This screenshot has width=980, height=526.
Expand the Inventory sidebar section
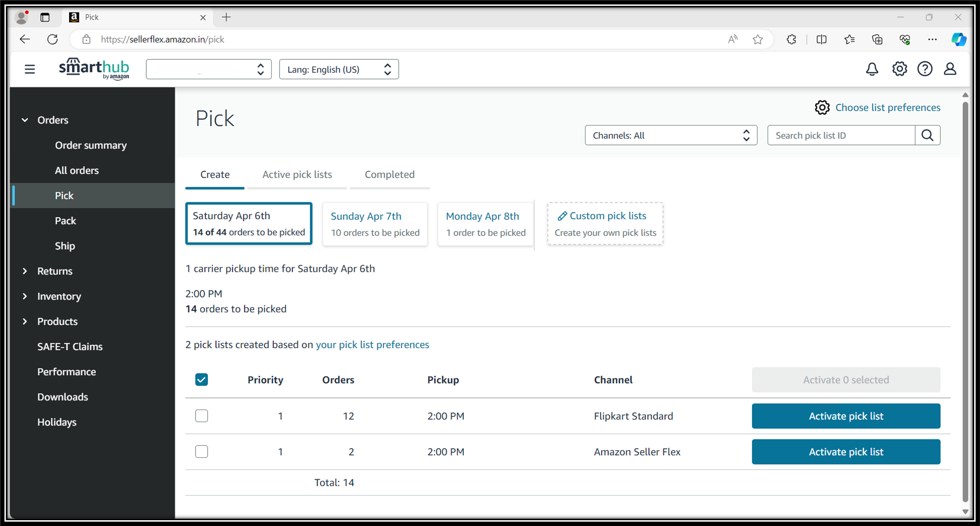(x=59, y=296)
